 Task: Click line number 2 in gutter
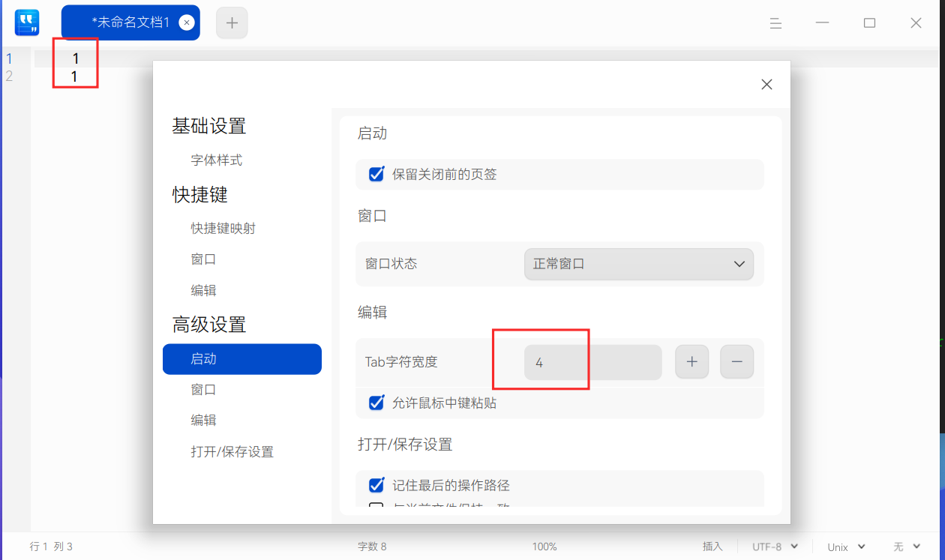point(9,76)
